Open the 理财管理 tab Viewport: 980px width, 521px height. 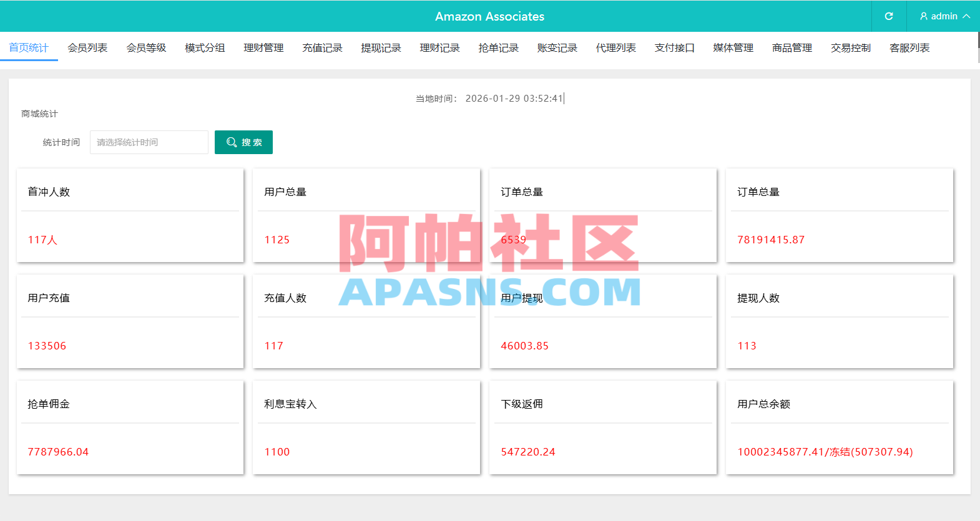coord(263,48)
